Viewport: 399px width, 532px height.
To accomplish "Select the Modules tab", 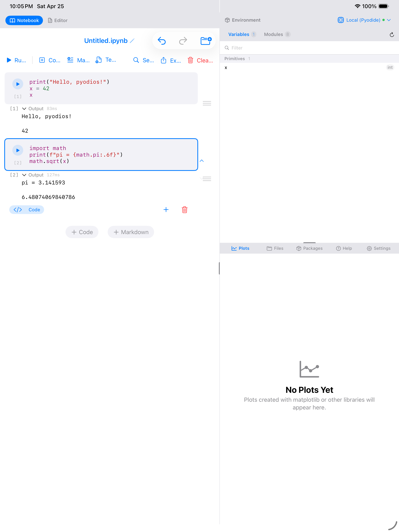I will click(277, 34).
